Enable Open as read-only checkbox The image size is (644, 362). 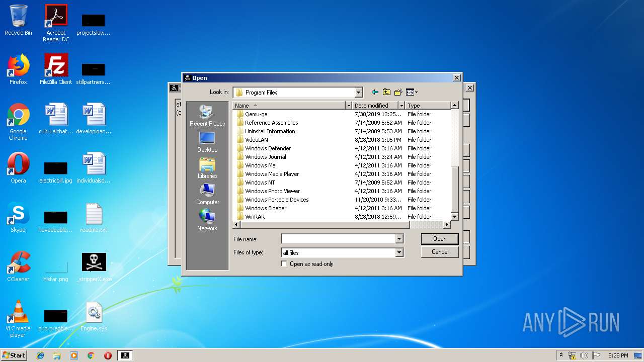pyautogui.click(x=284, y=263)
